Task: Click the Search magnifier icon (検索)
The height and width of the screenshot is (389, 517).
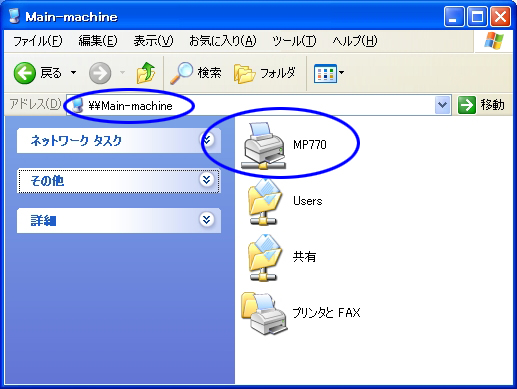Action: [x=181, y=73]
